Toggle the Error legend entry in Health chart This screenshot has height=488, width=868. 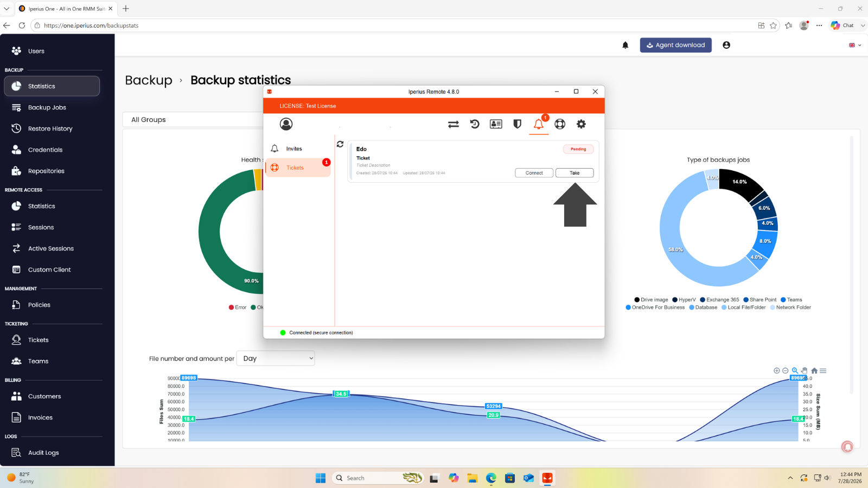[x=238, y=307]
